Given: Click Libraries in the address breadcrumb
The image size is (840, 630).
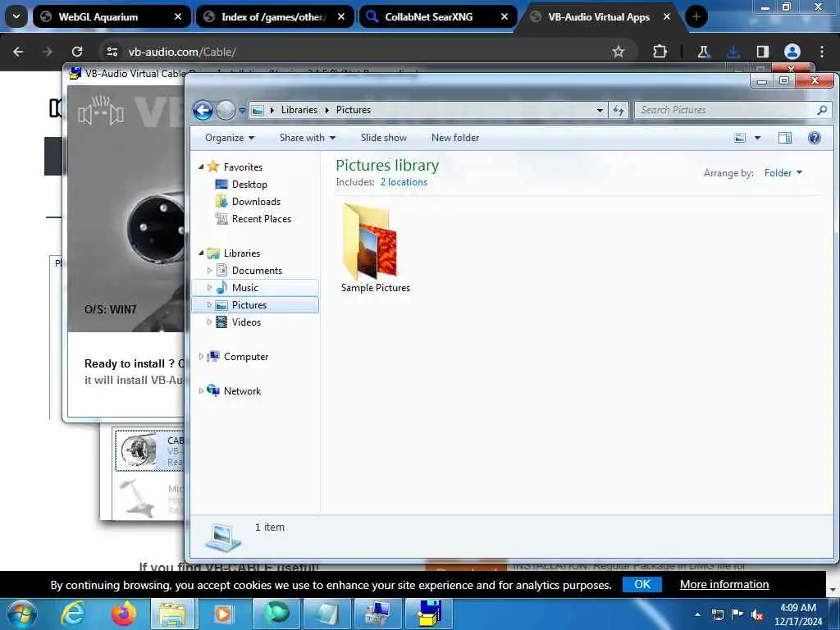Looking at the screenshot, I should pos(299,110).
